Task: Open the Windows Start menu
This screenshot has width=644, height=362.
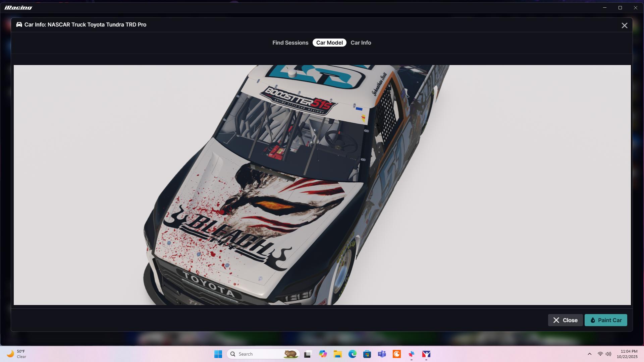Action: point(218,354)
